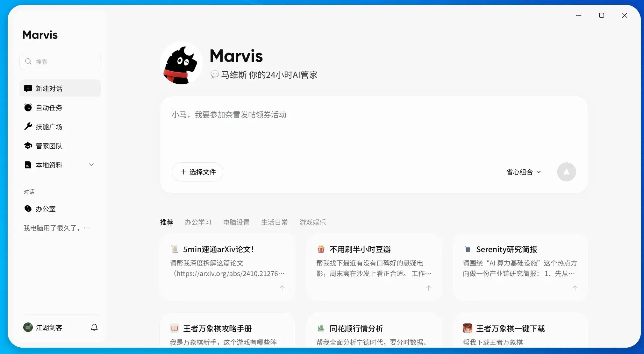Click up-arrow on 5min速通arXiv论文 card
644x354 pixels.
(282, 288)
